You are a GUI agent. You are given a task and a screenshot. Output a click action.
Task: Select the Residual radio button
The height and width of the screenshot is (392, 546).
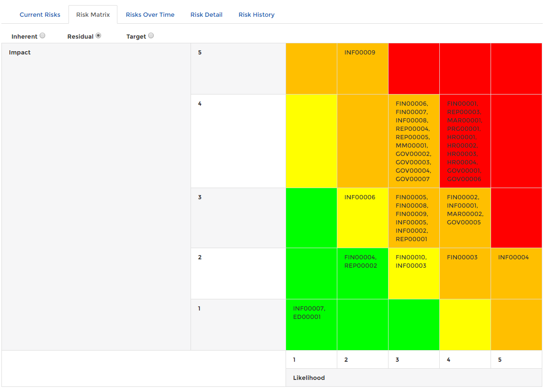[x=98, y=35]
